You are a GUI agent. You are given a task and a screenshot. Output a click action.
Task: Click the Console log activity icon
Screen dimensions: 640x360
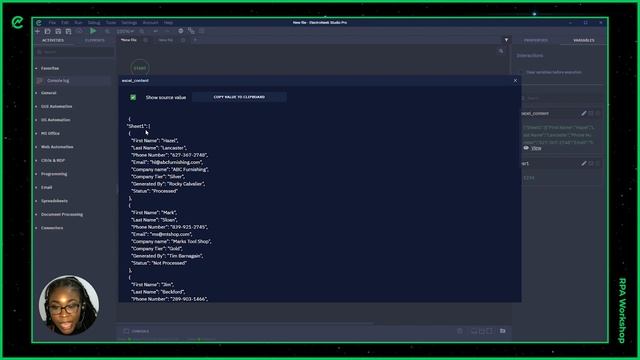(40, 81)
